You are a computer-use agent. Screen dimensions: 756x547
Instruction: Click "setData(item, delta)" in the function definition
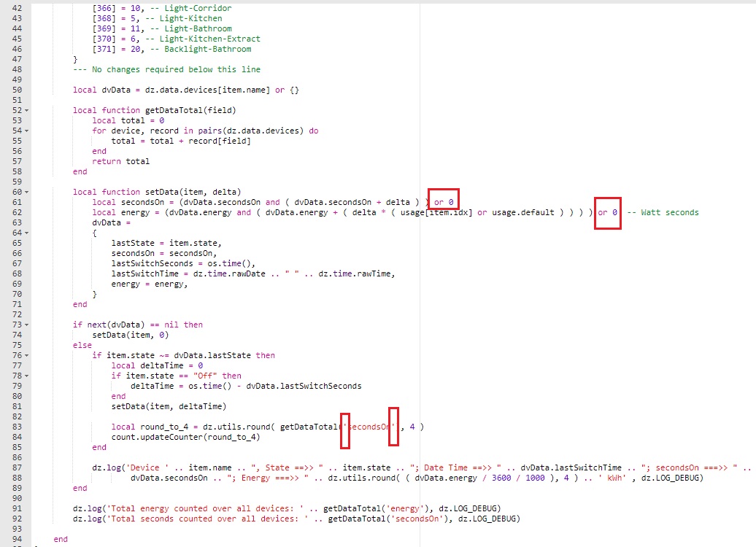click(193, 192)
